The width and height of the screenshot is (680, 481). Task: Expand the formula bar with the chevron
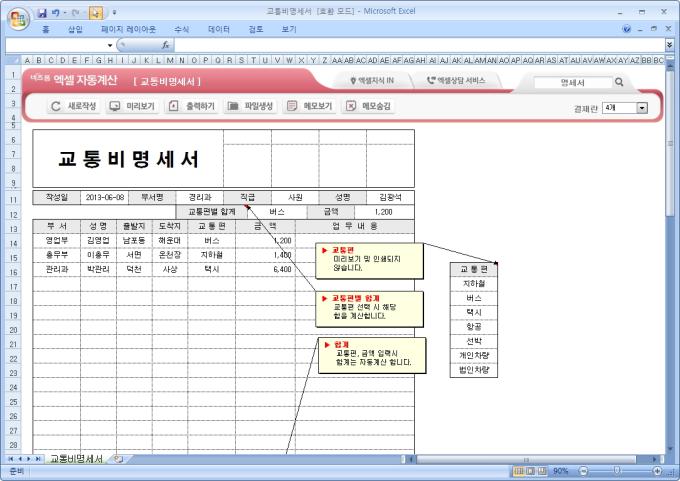pyautogui.click(x=670, y=45)
